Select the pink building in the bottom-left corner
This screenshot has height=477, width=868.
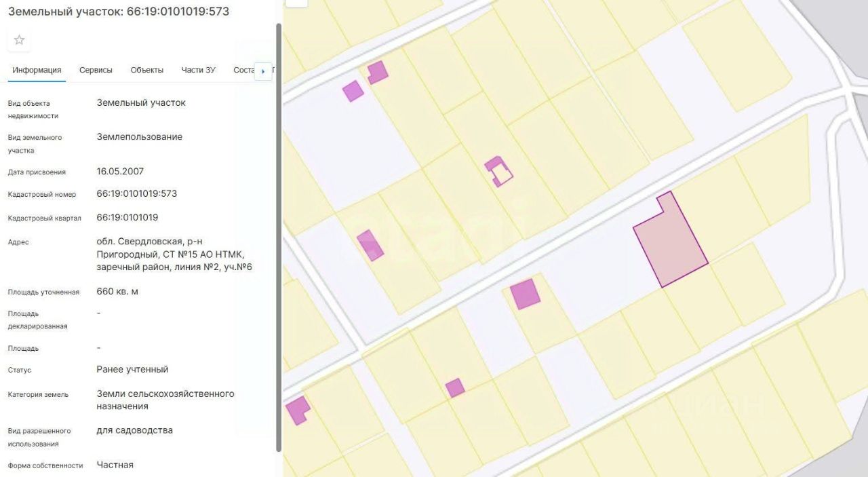tap(297, 411)
